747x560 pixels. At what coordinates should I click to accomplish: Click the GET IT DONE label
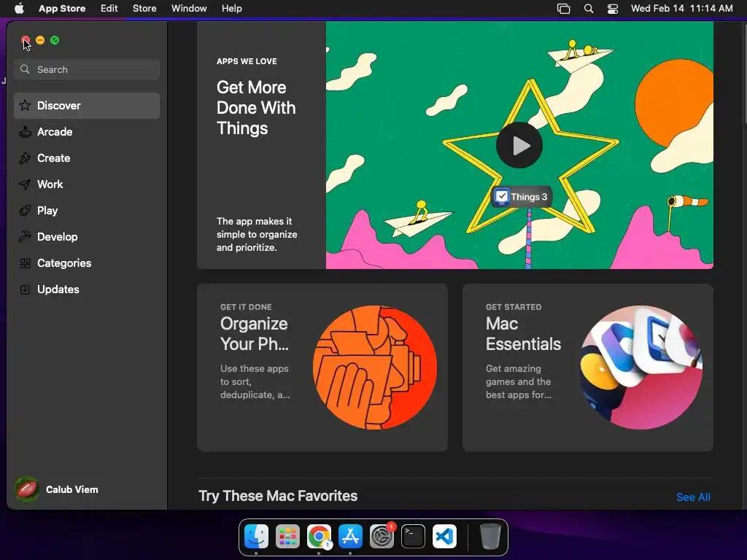[x=246, y=307]
